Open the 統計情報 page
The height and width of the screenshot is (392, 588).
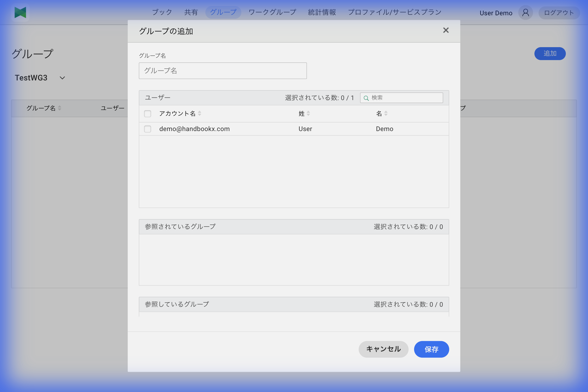[321, 12]
